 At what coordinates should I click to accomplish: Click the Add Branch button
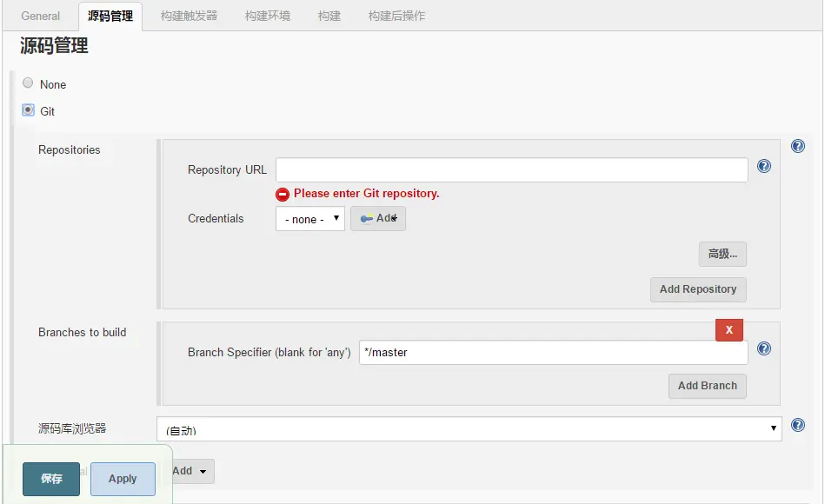[707, 386]
